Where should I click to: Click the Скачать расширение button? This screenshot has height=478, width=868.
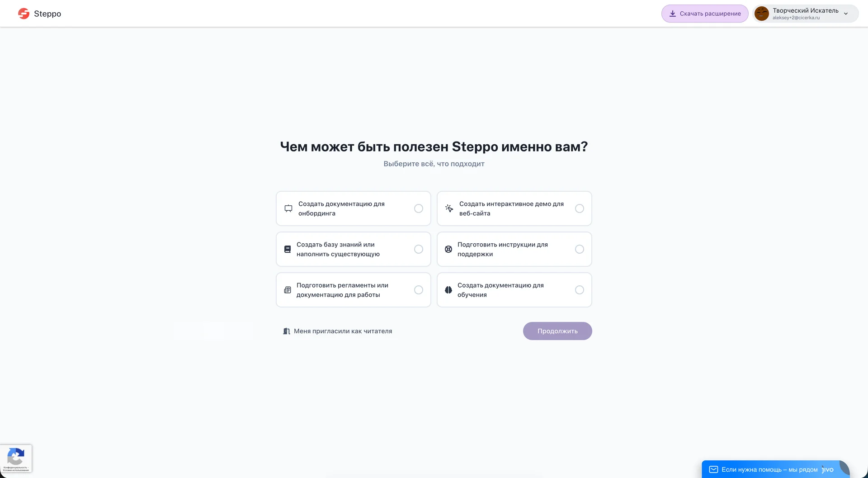[x=705, y=14]
